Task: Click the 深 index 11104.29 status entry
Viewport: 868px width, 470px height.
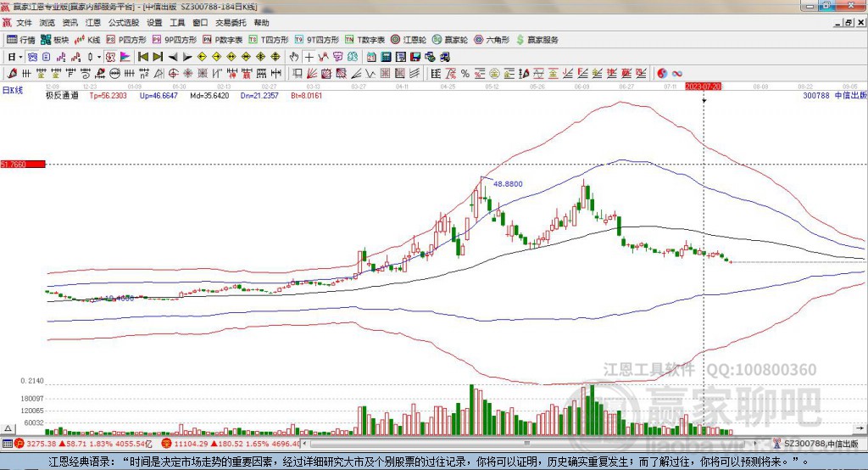Action: [x=231, y=444]
